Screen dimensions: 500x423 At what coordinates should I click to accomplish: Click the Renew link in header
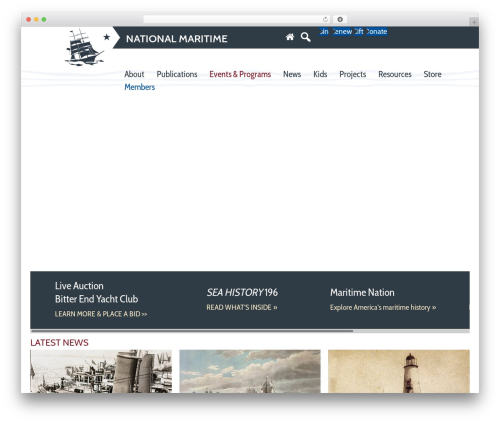(x=342, y=32)
